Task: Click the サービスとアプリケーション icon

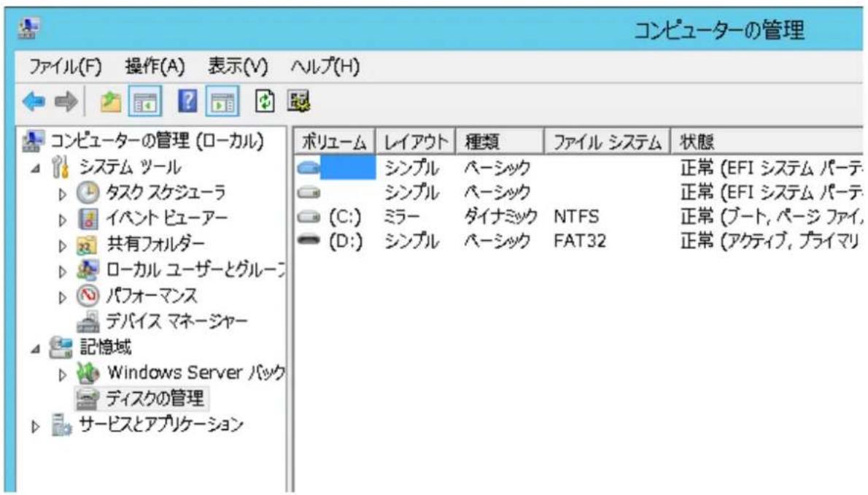Action: coord(61,425)
